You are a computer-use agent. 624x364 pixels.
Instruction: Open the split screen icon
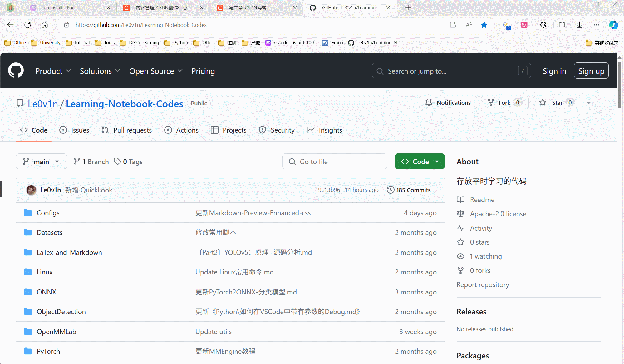pyautogui.click(x=562, y=25)
